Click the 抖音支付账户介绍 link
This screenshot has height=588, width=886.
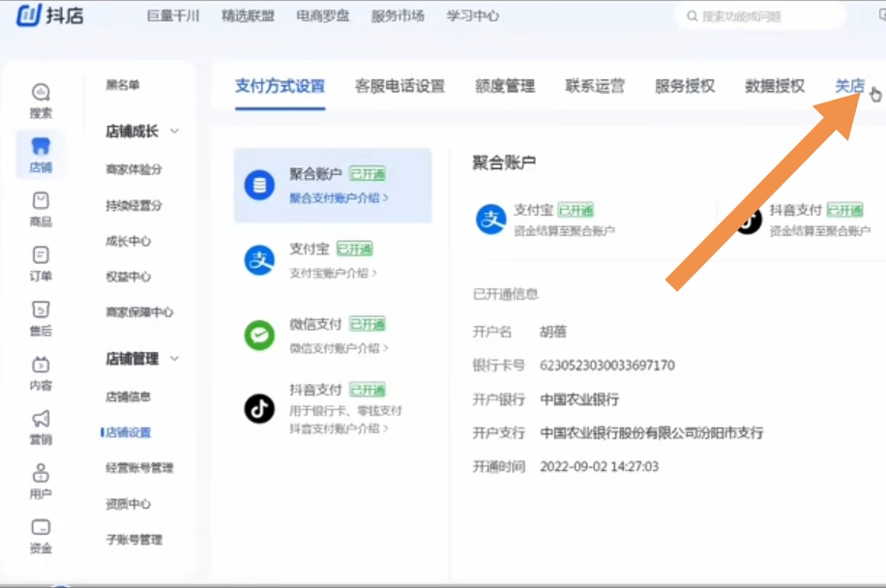339,428
